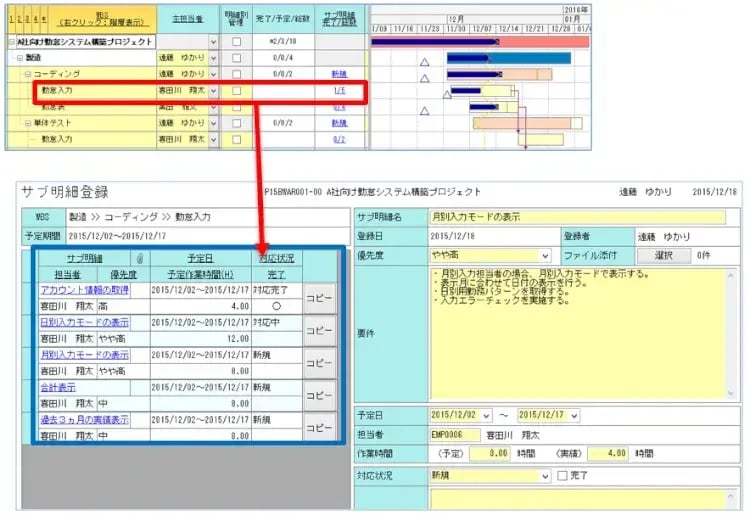Toggle the 明細別管理 checkbox for 製造 row
750x516 pixels.
pyautogui.click(x=236, y=59)
